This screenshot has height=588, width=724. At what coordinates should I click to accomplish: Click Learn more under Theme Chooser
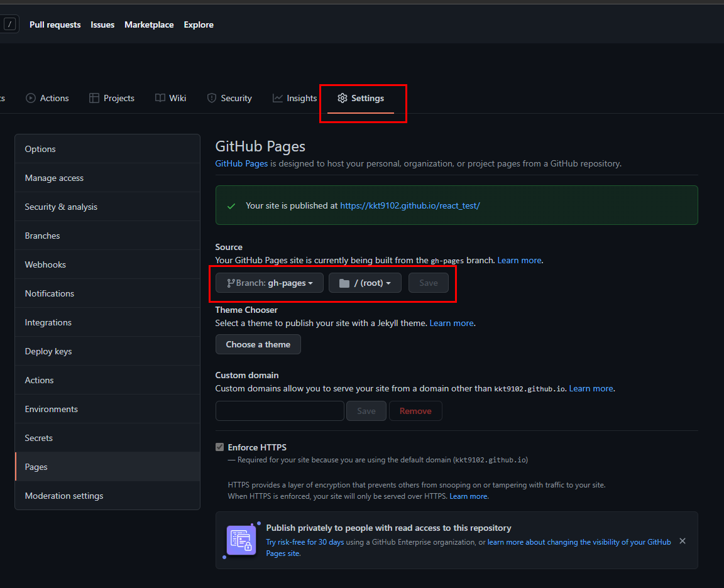click(452, 323)
